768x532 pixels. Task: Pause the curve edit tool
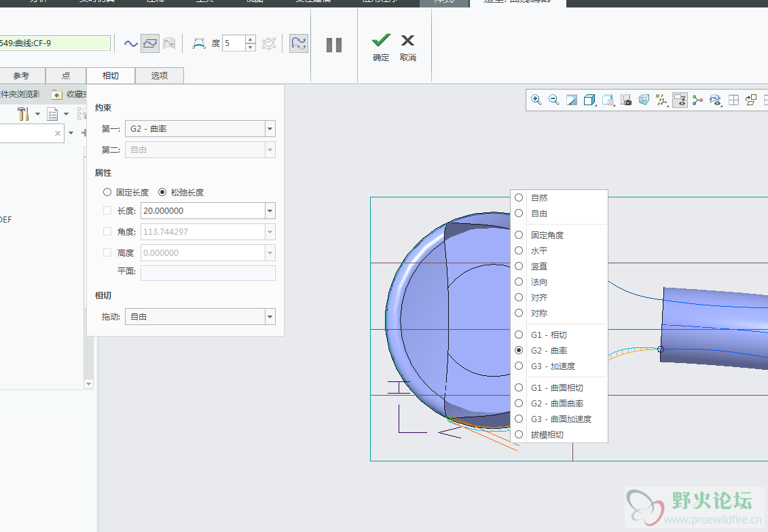pyautogui.click(x=334, y=45)
